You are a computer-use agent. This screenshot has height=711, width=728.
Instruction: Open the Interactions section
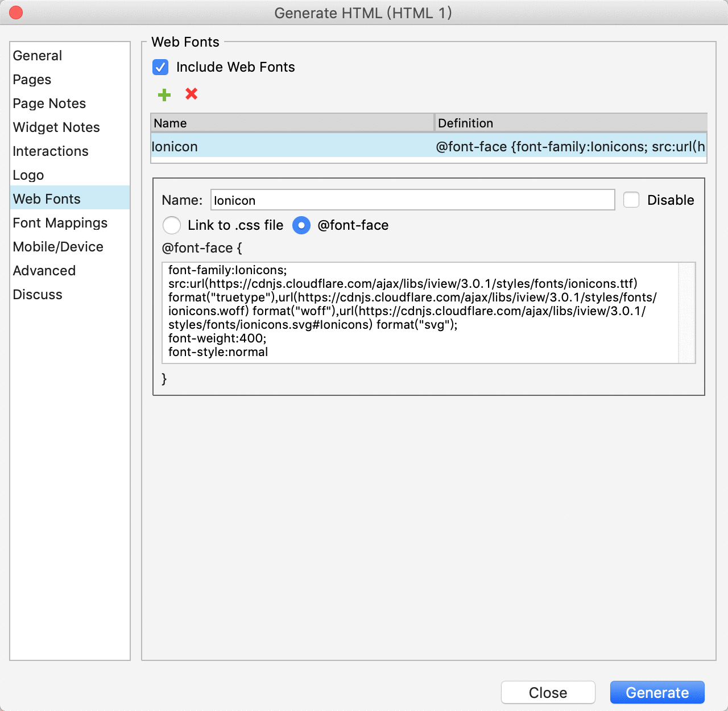click(70, 151)
